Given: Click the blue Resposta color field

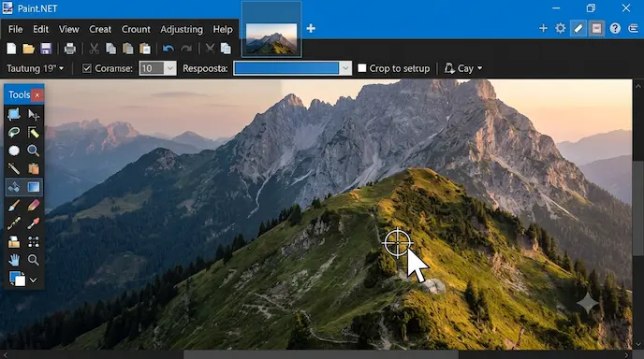Looking at the screenshot, I should click(286, 68).
